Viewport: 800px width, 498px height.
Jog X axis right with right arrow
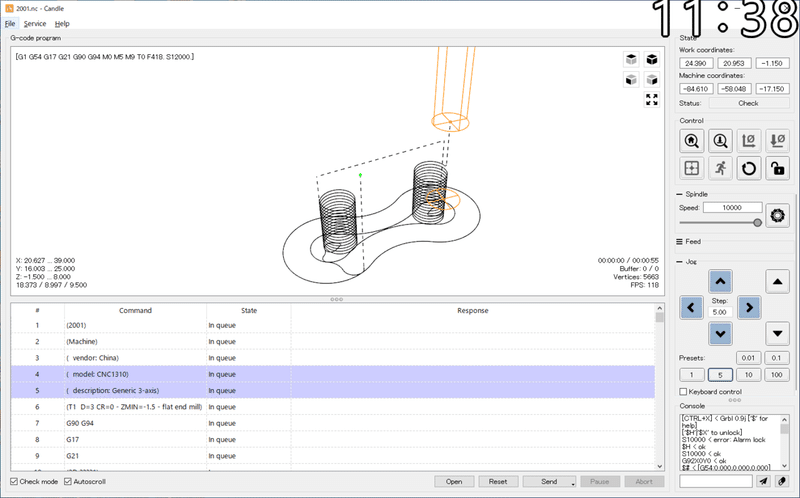(749, 307)
